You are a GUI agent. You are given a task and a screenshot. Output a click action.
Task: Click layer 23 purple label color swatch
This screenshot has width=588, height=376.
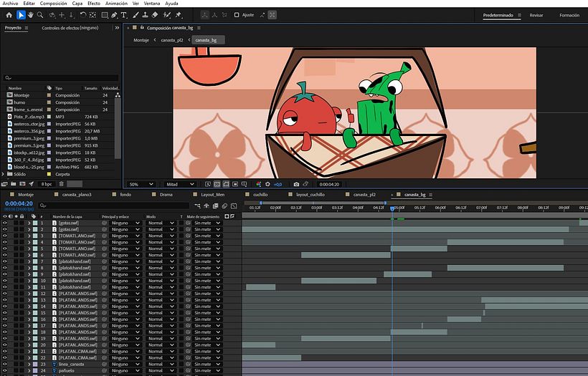35,364
